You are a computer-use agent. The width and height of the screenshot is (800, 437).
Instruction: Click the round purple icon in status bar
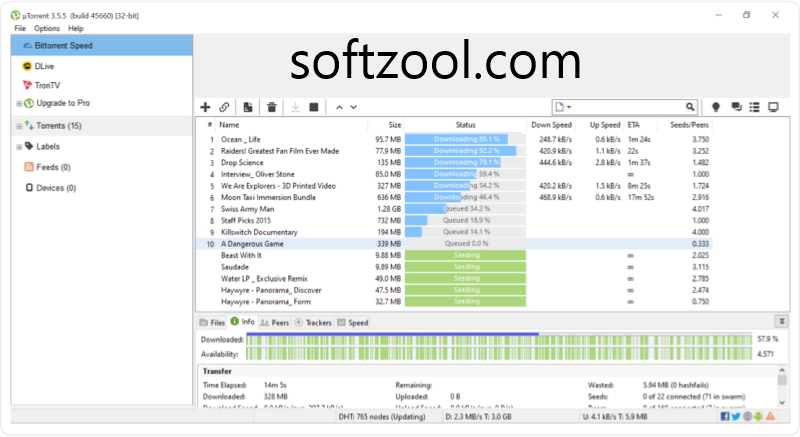pos(747,416)
